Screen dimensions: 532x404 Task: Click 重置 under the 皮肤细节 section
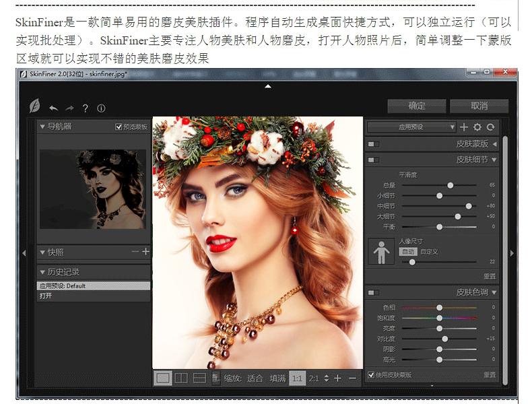[490, 277]
